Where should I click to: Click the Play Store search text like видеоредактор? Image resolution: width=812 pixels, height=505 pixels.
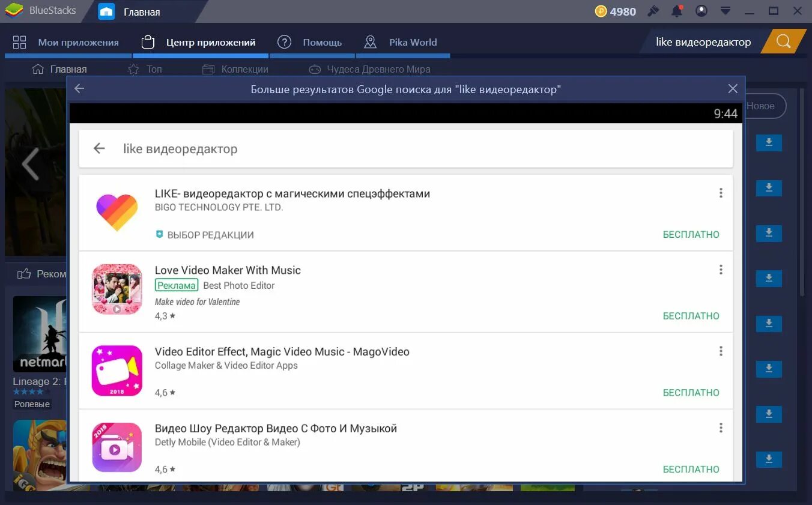tap(180, 149)
